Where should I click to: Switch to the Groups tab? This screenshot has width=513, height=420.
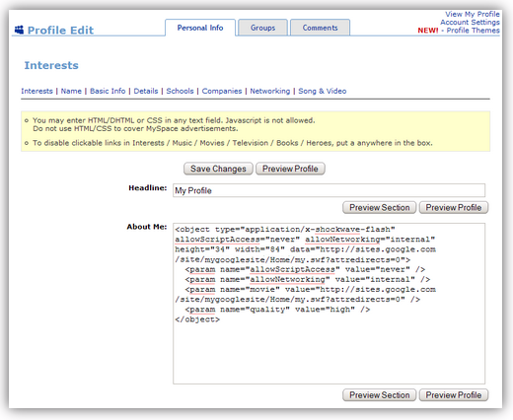point(262,28)
